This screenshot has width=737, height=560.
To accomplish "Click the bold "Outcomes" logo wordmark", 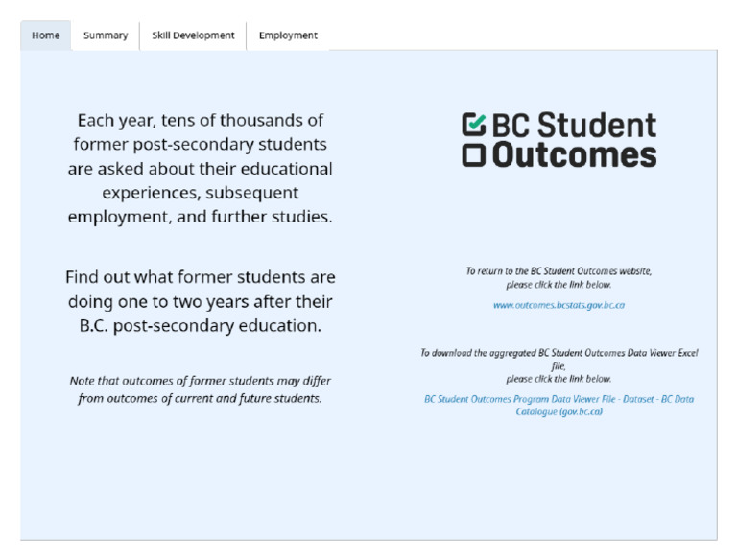I will coord(574,155).
